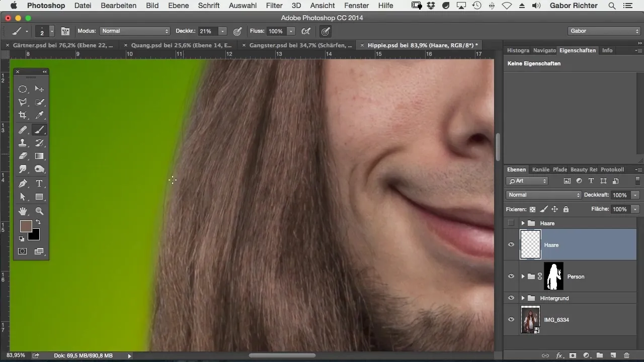The width and height of the screenshot is (644, 362).
Task: Select the Path Selection tool
Action: pos(23,197)
